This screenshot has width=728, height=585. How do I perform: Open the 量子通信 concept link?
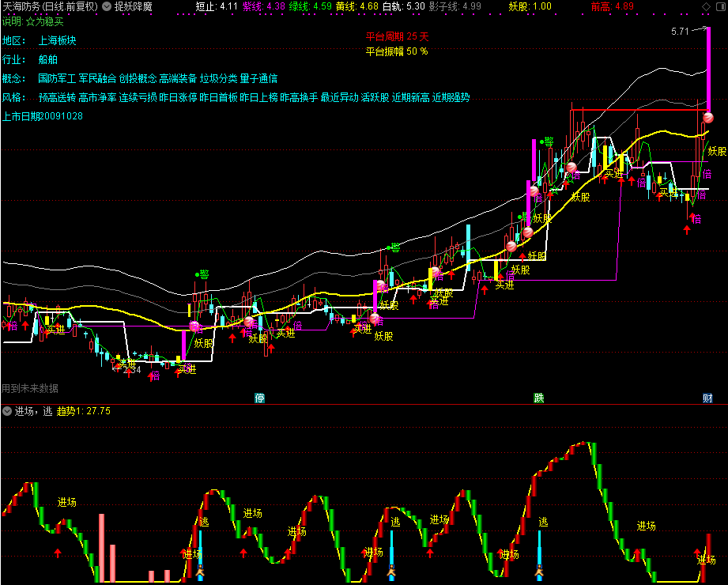point(259,78)
